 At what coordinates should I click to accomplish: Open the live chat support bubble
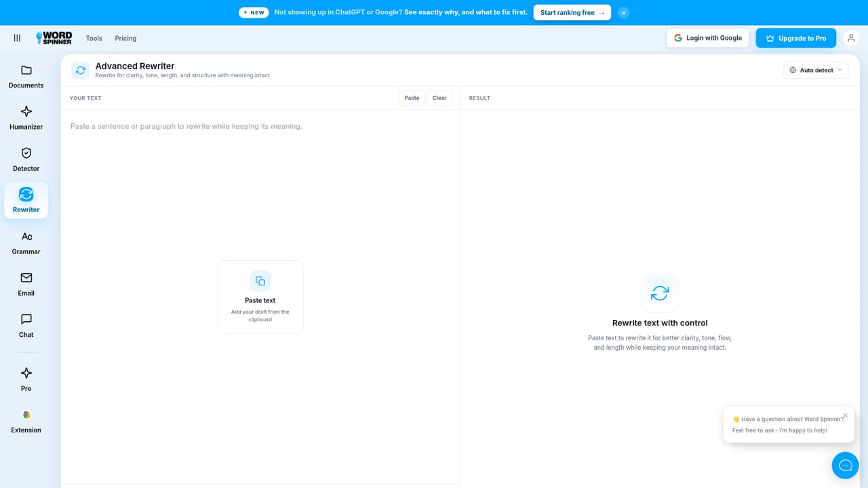846,465
